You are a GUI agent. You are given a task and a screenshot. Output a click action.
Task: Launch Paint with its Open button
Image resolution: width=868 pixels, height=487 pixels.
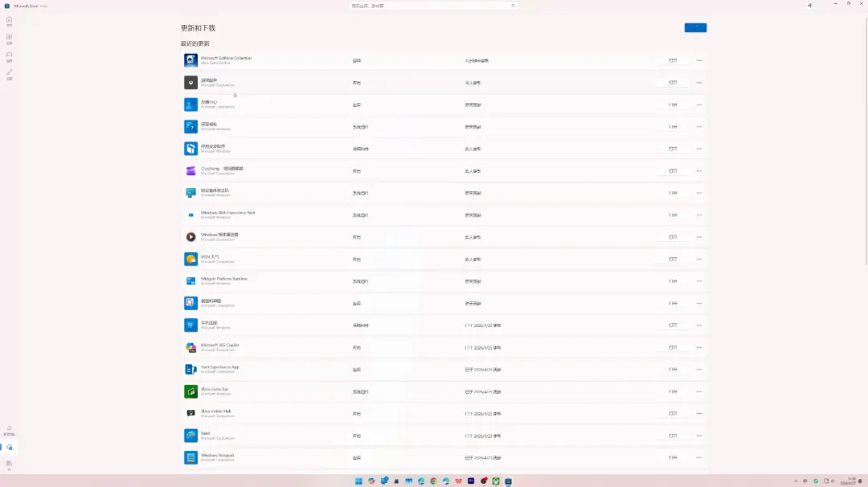[x=673, y=436]
